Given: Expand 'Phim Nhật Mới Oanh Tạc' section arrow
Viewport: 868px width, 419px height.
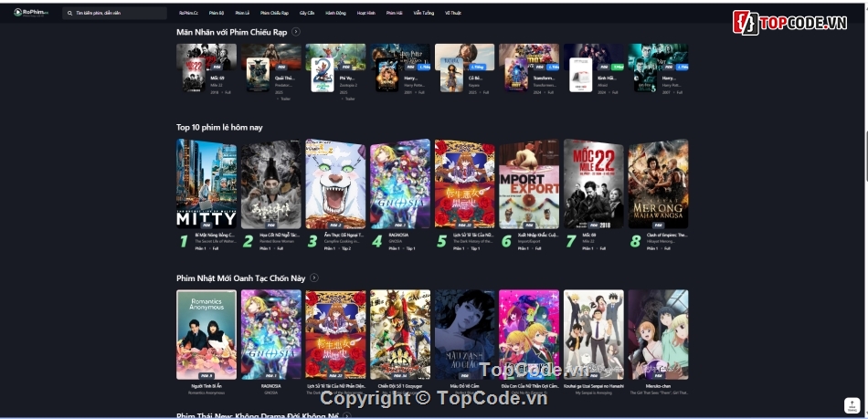Looking at the screenshot, I should coord(314,278).
